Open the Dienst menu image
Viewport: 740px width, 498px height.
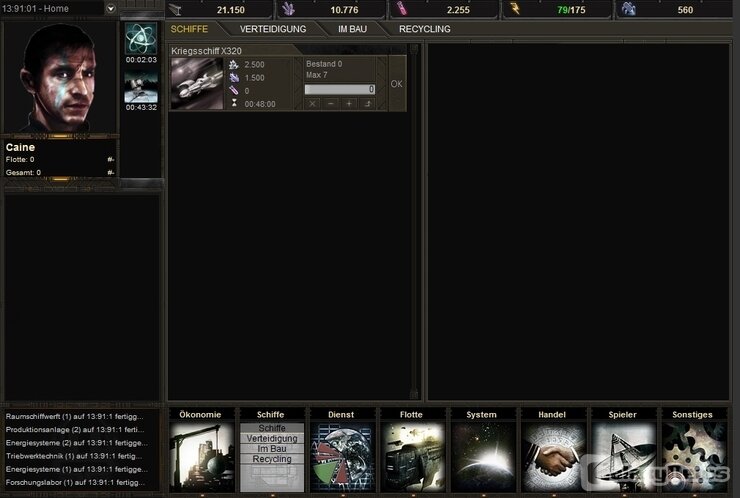pyautogui.click(x=342, y=457)
